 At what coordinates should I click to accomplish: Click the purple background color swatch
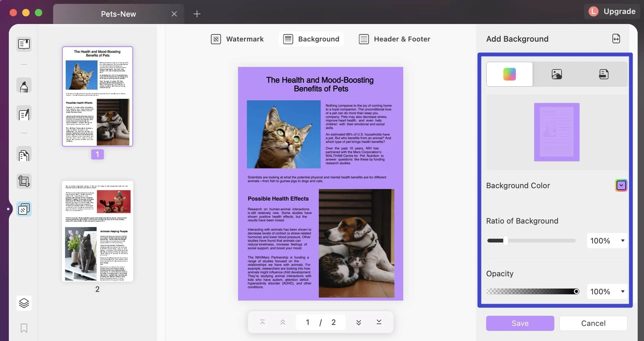[621, 185]
